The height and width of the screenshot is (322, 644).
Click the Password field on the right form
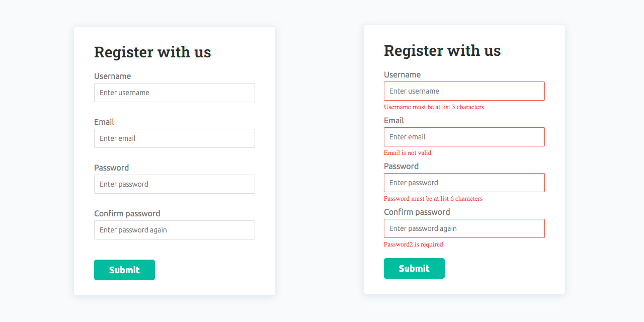point(464,183)
